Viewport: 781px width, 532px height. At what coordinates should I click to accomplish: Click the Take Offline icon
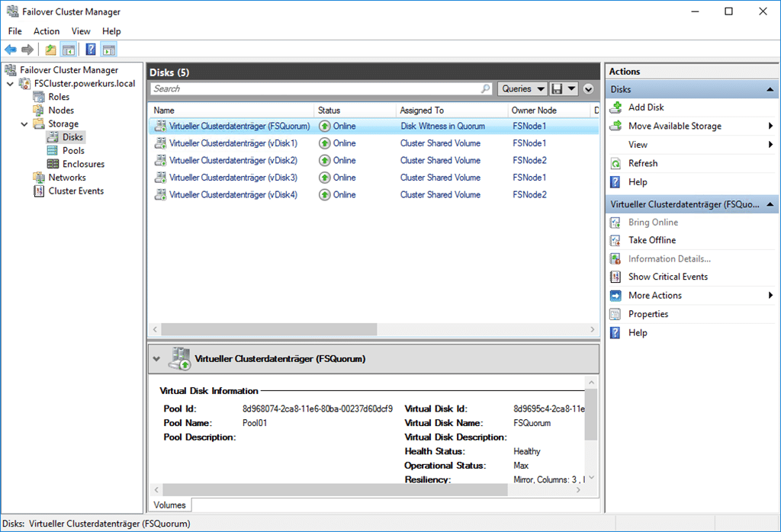coord(615,240)
